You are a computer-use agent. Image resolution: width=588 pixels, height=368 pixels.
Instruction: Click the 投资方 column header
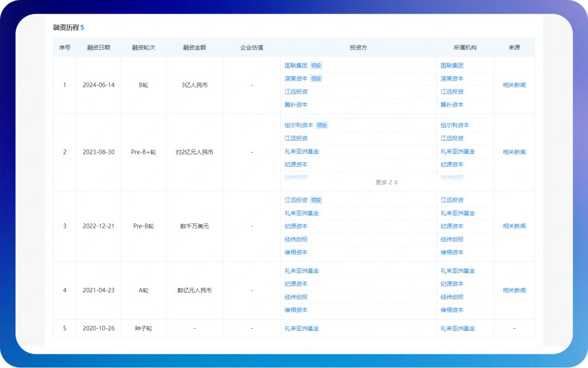pyautogui.click(x=358, y=47)
